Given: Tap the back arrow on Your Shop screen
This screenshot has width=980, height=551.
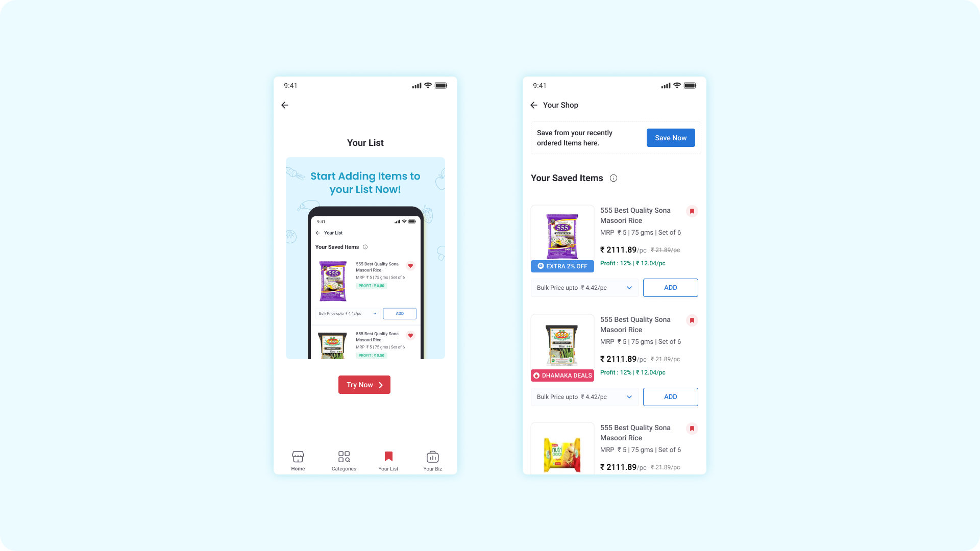Looking at the screenshot, I should click(x=534, y=105).
